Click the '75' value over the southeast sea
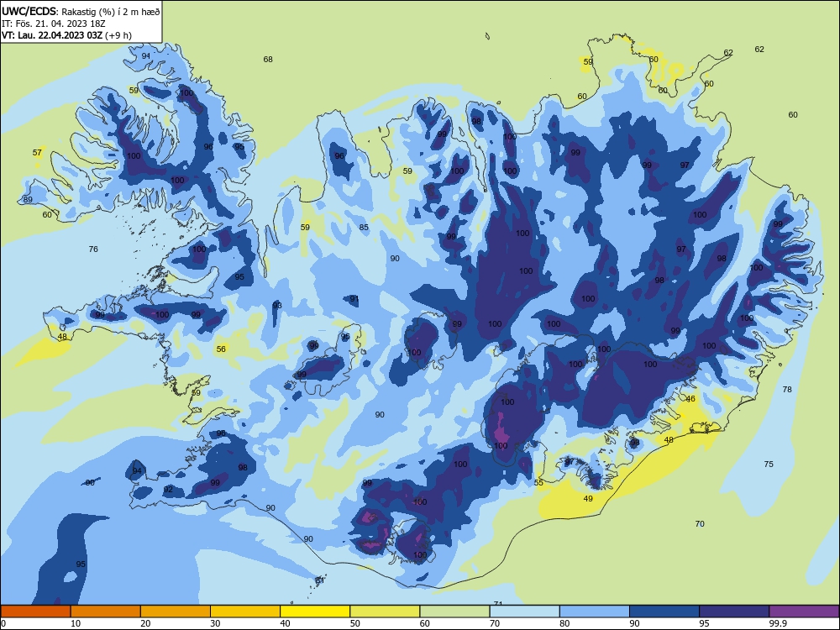Viewport: 840px width, 630px height. (769, 465)
